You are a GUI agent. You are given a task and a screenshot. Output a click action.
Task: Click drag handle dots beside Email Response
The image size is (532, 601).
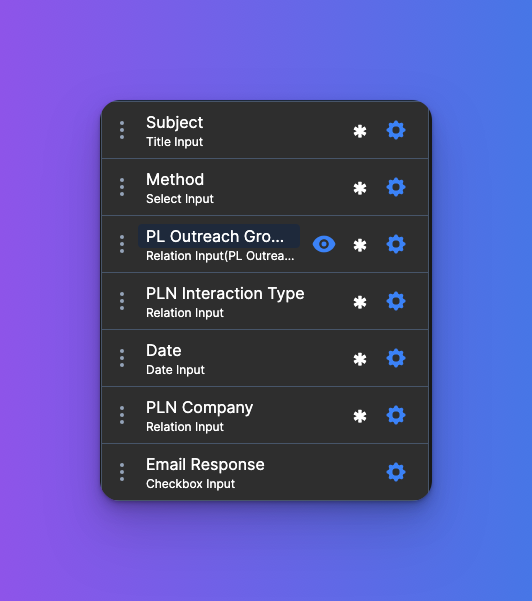tap(122, 472)
